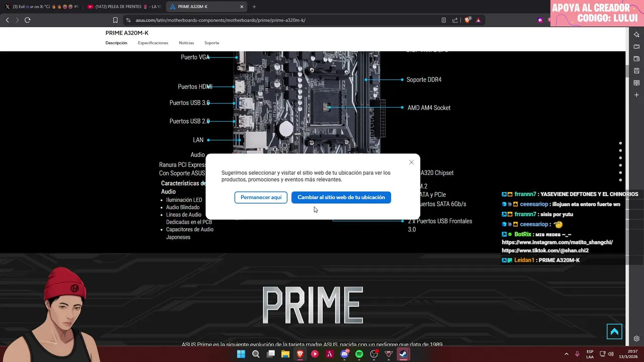
Task: Open a new browser tab
Action: click(254, 7)
